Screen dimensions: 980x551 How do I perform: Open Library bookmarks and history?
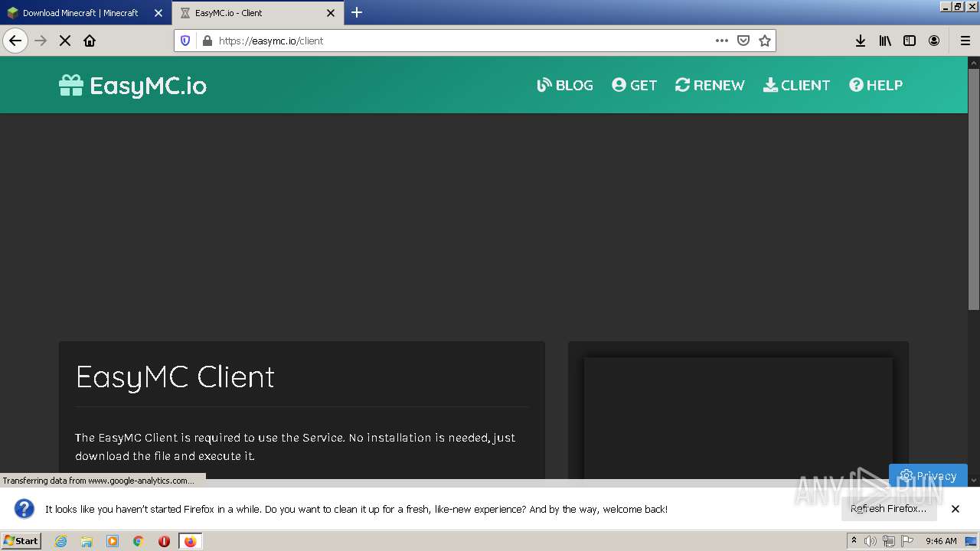click(885, 41)
